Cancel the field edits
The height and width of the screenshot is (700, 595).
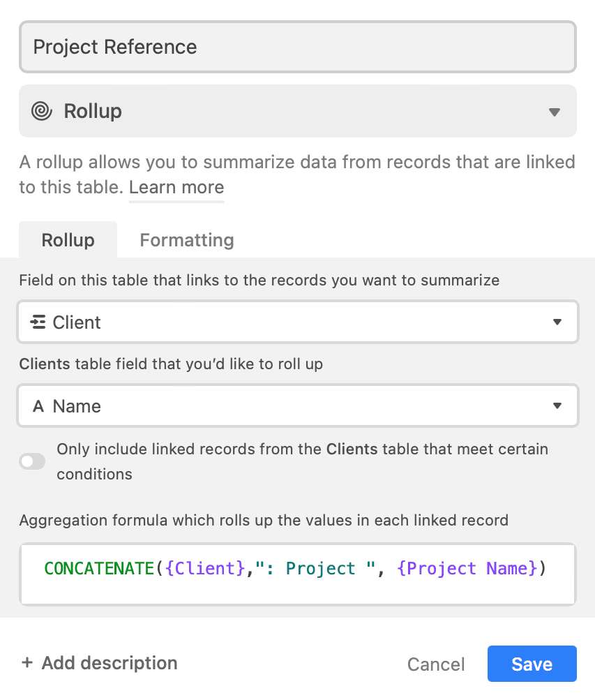[436, 664]
